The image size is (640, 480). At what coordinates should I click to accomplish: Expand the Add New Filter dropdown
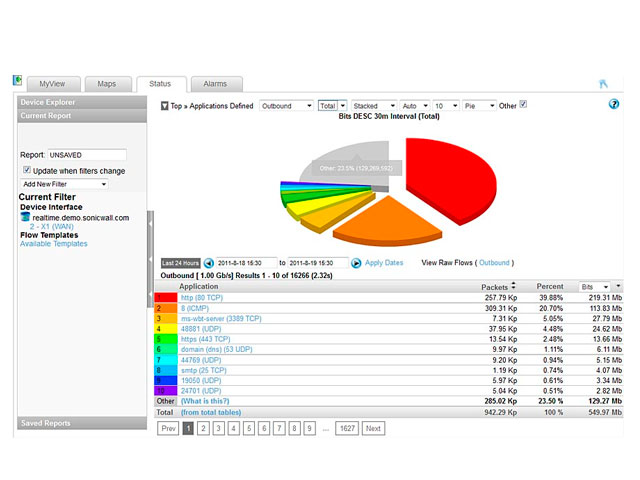coord(64,184)
